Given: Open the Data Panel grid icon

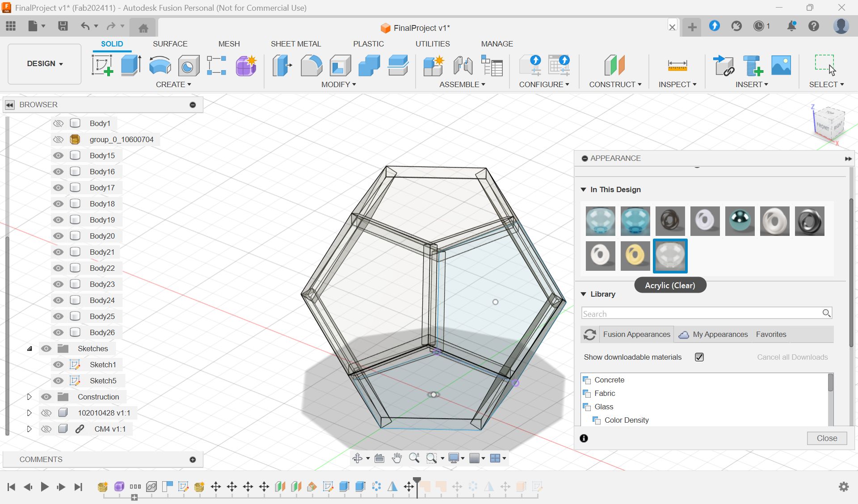Looking at the screenshot, I should point(11,26).
